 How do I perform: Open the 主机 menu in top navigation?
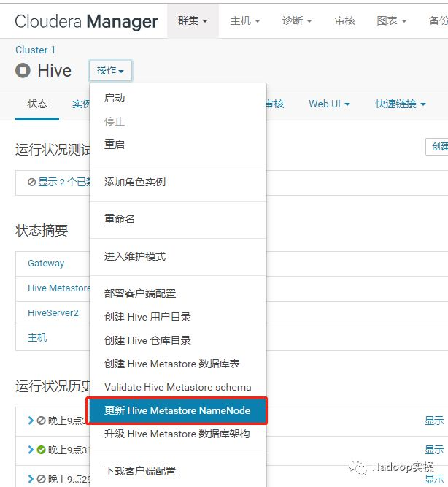[245, 21]
